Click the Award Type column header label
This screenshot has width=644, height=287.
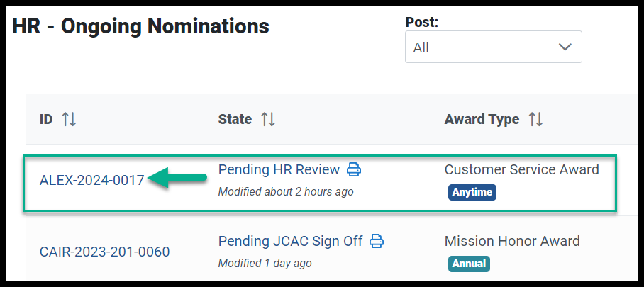[482, 120]
